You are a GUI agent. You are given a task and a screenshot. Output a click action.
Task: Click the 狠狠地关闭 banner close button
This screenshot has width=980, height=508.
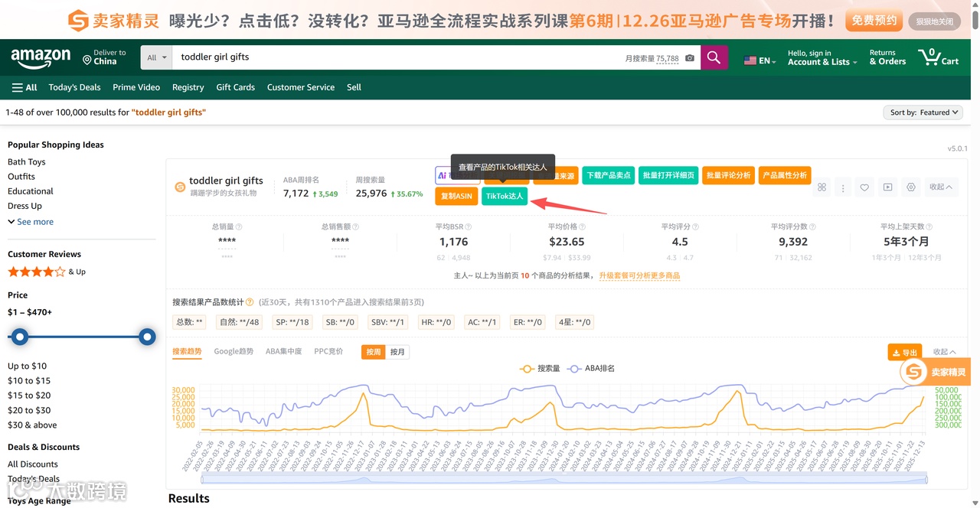[x=935, y=21]
